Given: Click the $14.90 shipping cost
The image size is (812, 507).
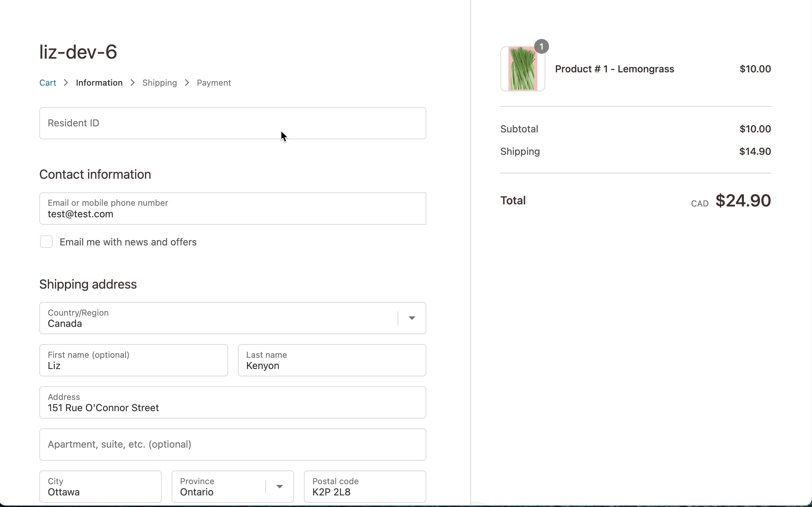Looking at the screenshot, I should pyautogui.click(x=755, y=152).
